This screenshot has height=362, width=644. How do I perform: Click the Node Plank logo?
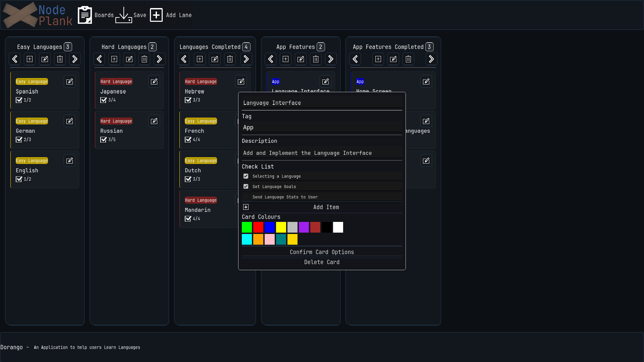tap(38, 15)
